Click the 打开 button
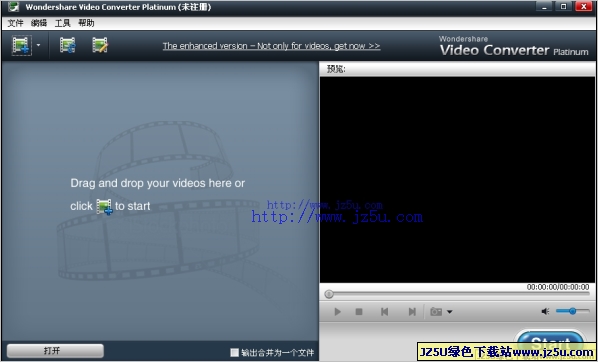The width and height of the screenshot is (598, 362). pos(55,351)
